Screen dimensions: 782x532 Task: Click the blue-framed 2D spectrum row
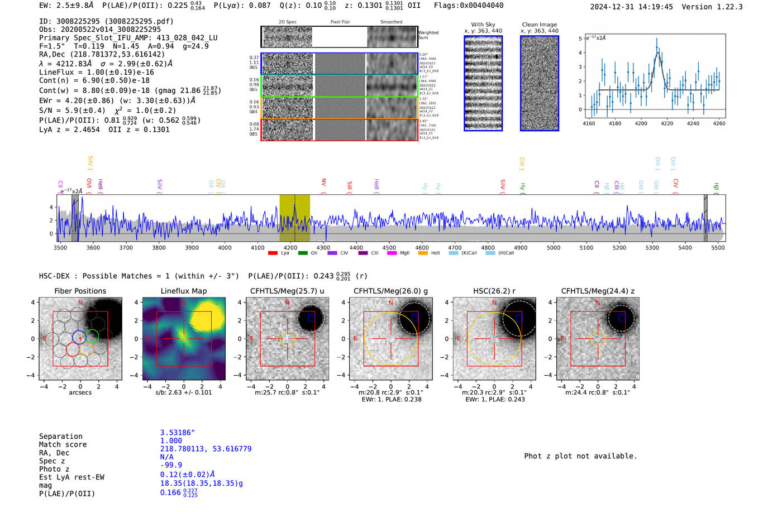pos(340,64)
